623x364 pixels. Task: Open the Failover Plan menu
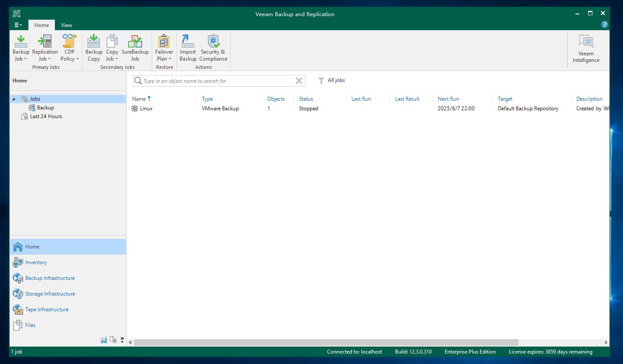(x=164, y=48)
